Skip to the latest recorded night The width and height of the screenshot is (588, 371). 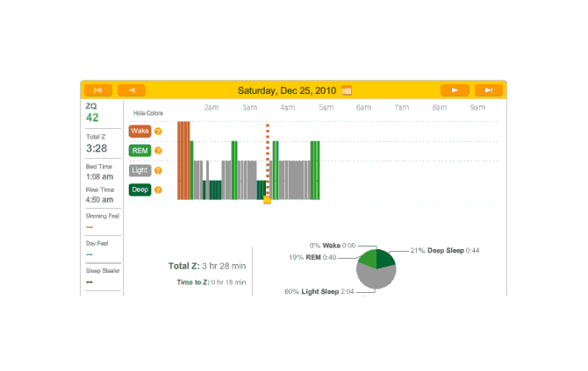tap(488, 89)
